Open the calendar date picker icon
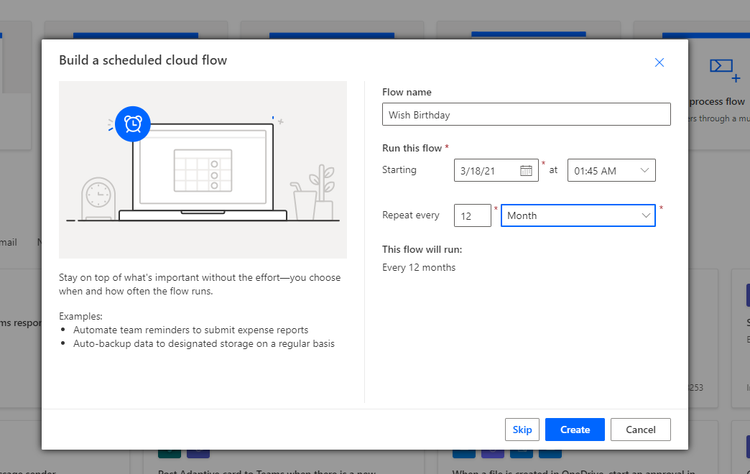This screenshot has height=474, width=750. (526, 171)
